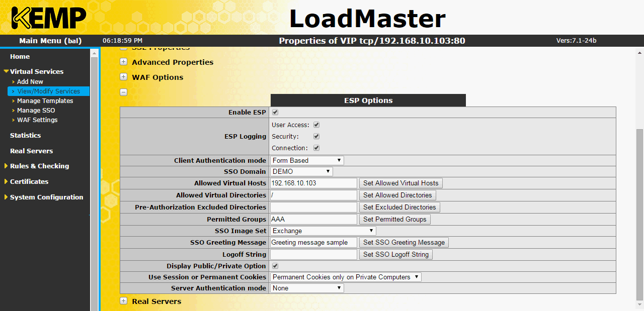Expand Real Servers section plus icon
The image size is (644, 311).
coord(123,301)
